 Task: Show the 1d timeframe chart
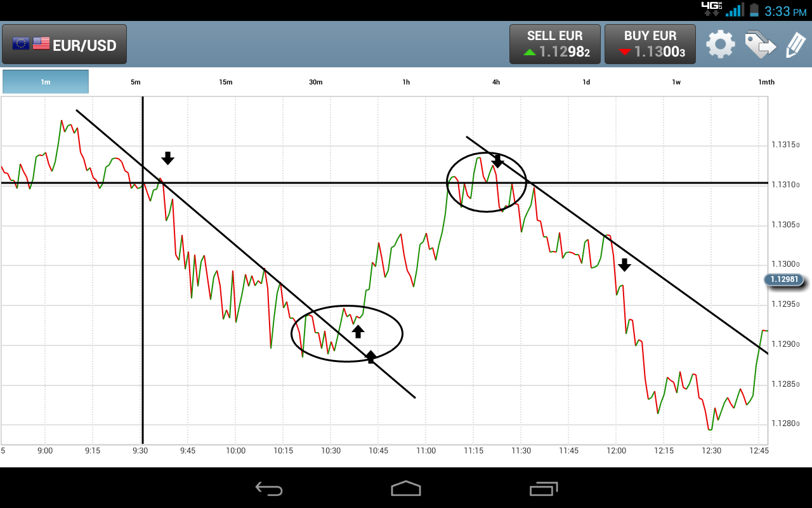pyautogui.click(x=586, y=82)
